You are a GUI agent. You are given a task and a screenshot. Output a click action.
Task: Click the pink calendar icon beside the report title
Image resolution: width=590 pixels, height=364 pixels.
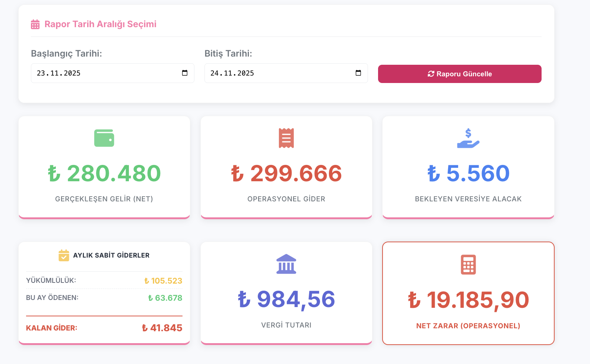pos(35,25)
